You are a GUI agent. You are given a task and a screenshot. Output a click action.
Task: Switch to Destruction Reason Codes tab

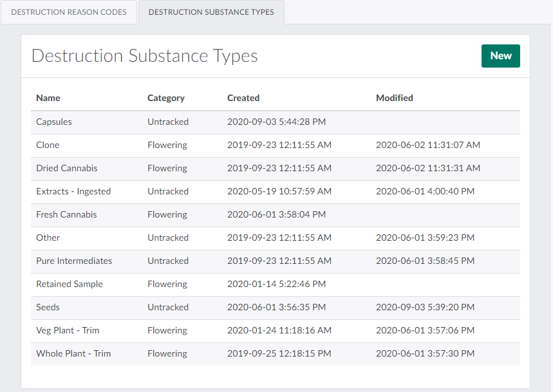click(68, 12)
